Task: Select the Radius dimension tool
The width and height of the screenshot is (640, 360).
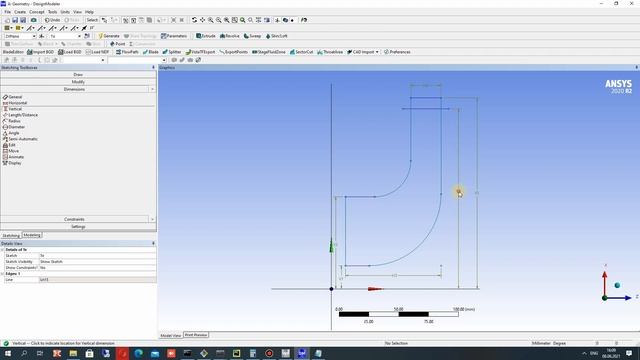Action: tap(11, 121)
